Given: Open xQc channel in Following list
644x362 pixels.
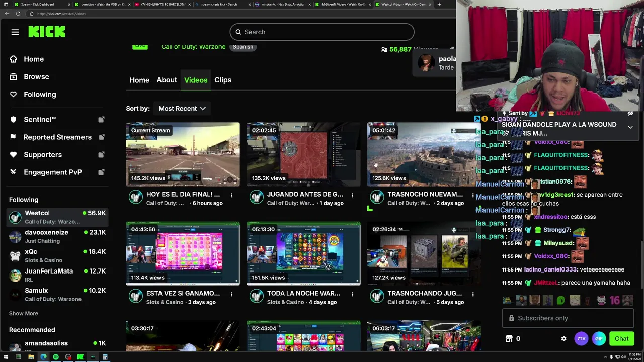Looking at the screenshot, I should pos(57,256).
